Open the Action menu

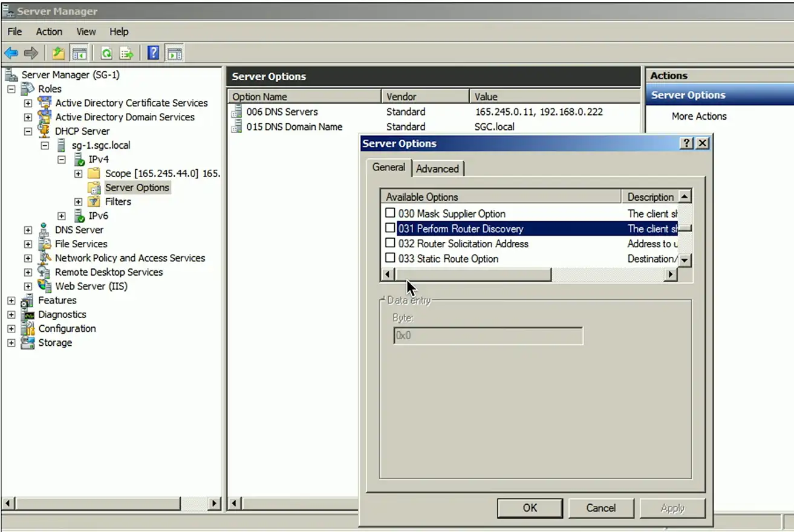(x=48, y=31)
